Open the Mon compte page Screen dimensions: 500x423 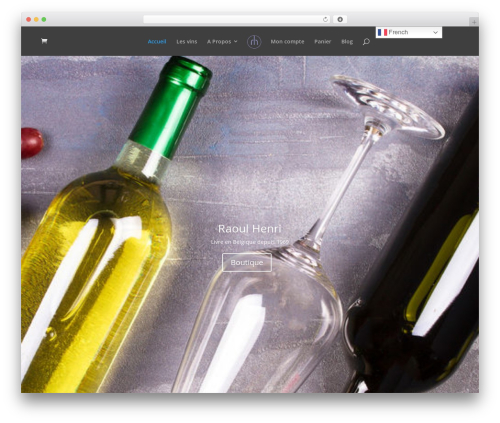coord(287,42)
